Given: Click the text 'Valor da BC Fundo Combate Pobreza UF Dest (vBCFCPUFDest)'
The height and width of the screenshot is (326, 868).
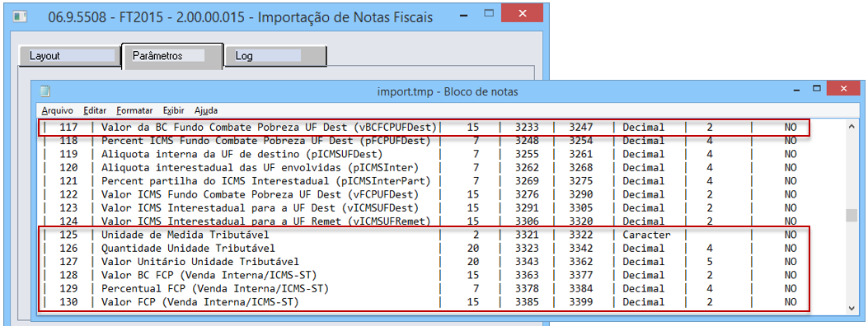Looking at the screenshot, I should point(269,127).
